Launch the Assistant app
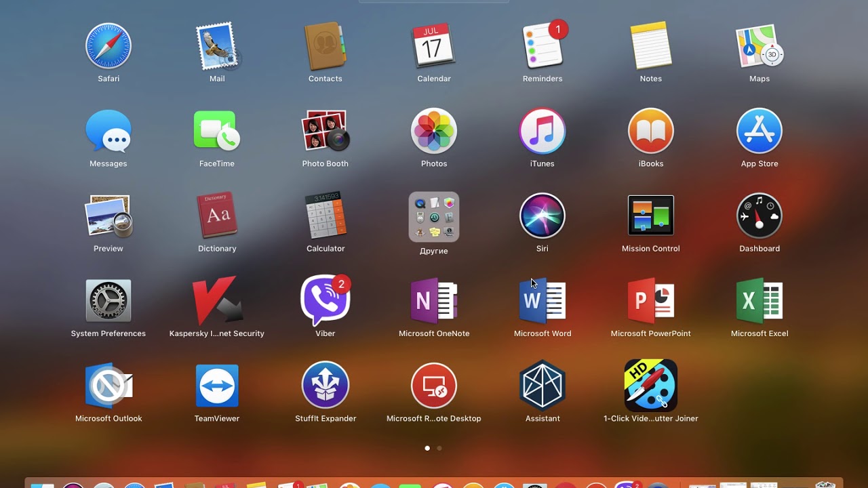This screenshot has height=488, width=868. point(542,386)
